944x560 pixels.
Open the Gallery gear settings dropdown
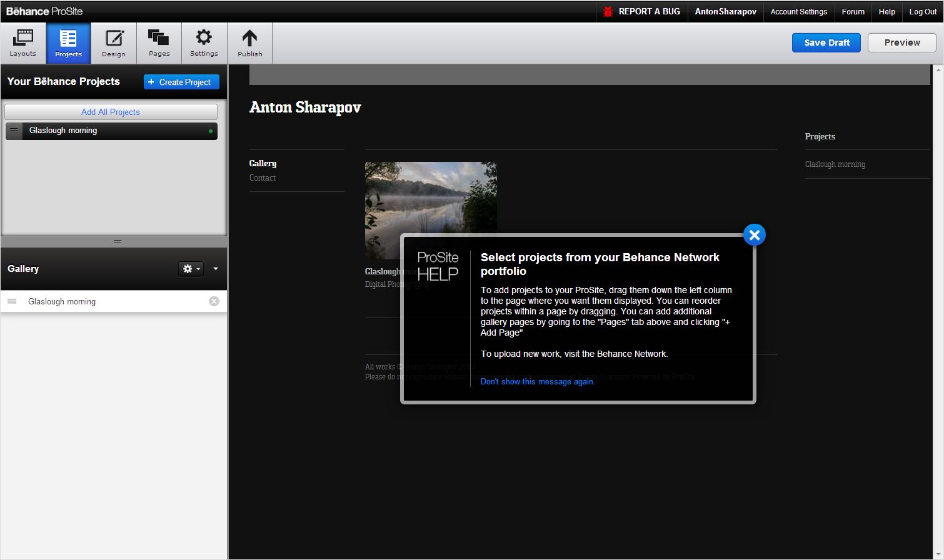click(191, 269)
